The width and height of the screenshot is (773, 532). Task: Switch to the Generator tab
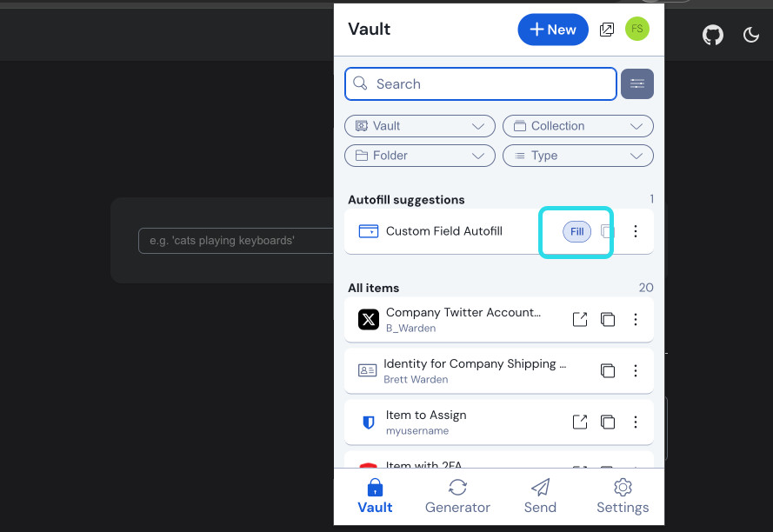click(457, 496)
